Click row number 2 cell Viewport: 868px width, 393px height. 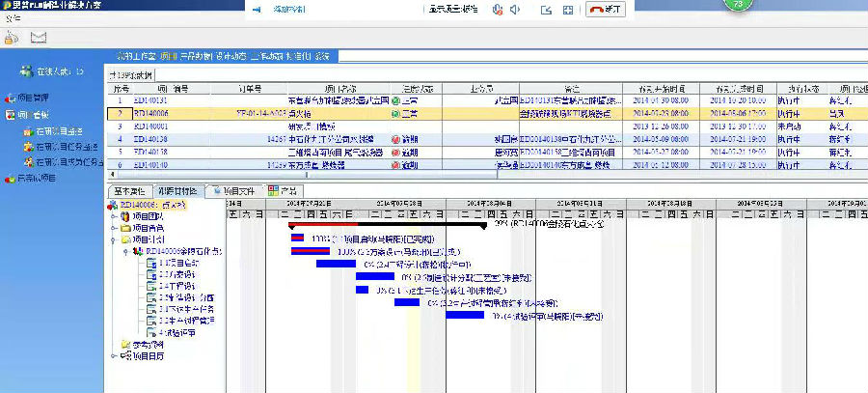(x=120, y=114)
